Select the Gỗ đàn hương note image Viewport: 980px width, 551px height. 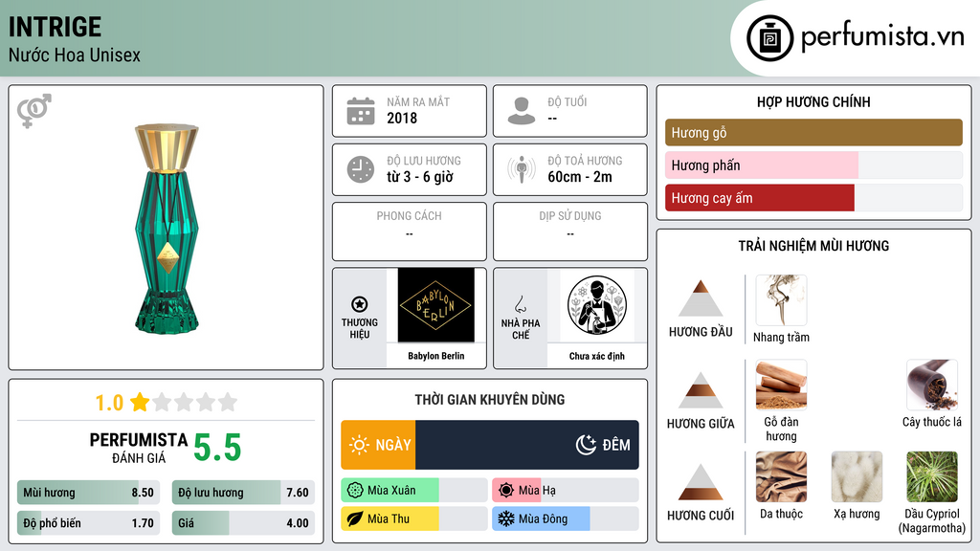(781, 385)
